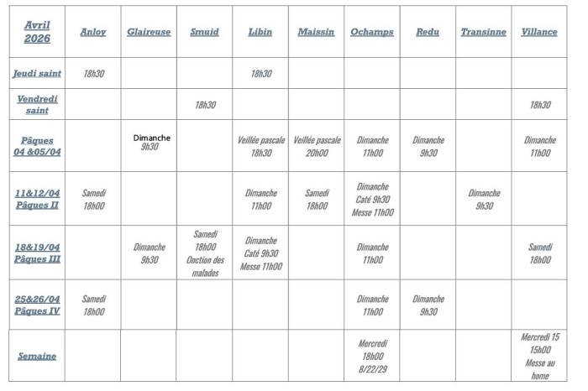The image size is (588, 391).
Task: Open the Anloy column link
Action: pyautogui.click(x=92, y=32)
